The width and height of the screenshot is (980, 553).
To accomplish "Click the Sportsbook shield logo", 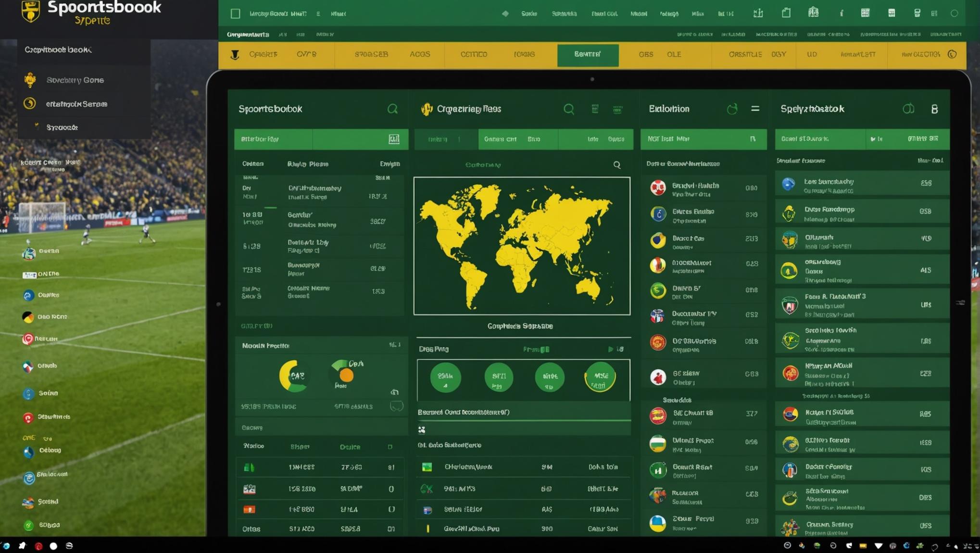I will click(30, 11).
